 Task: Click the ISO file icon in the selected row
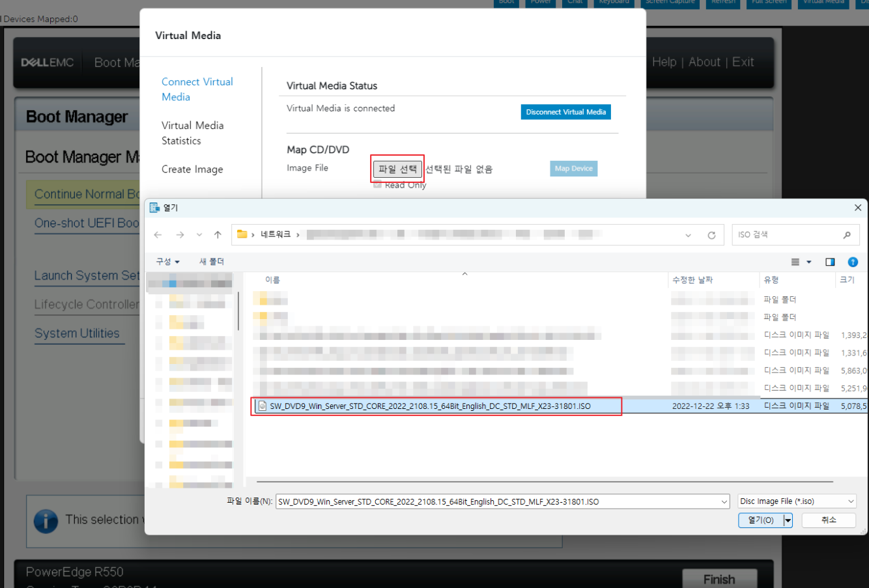[263, 406]
